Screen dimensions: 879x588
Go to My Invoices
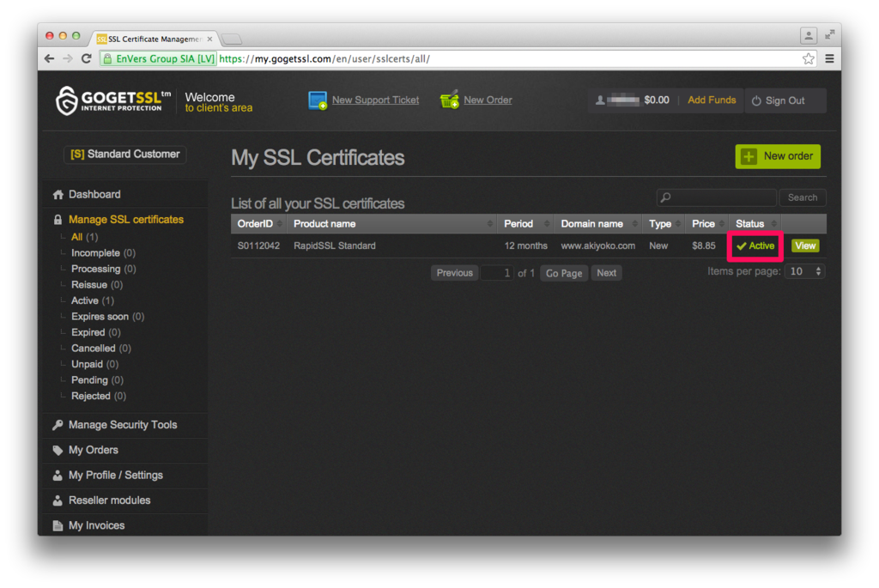click(x=96, y=526)
